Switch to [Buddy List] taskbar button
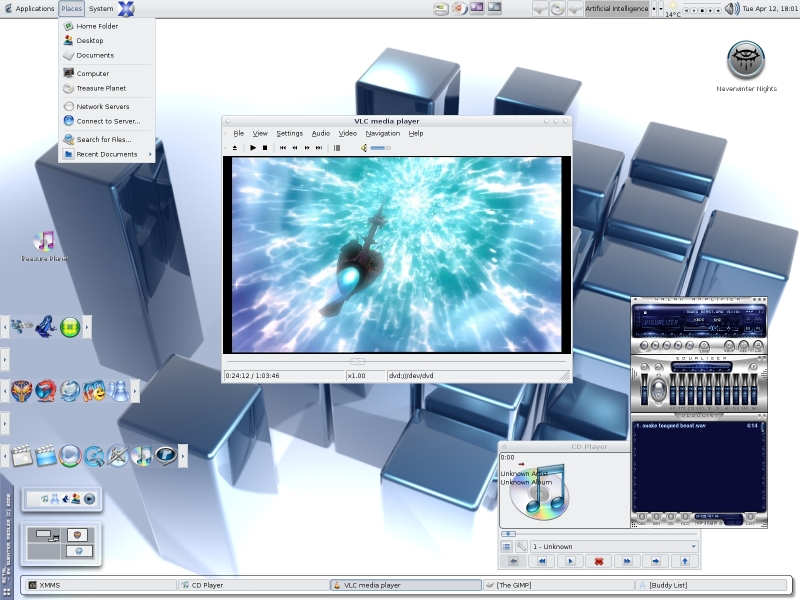 point(711,585)
